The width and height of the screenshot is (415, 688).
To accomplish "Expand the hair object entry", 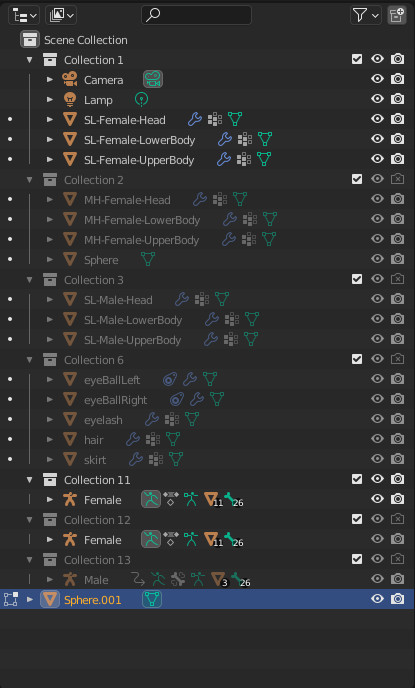I will (50, 439).
